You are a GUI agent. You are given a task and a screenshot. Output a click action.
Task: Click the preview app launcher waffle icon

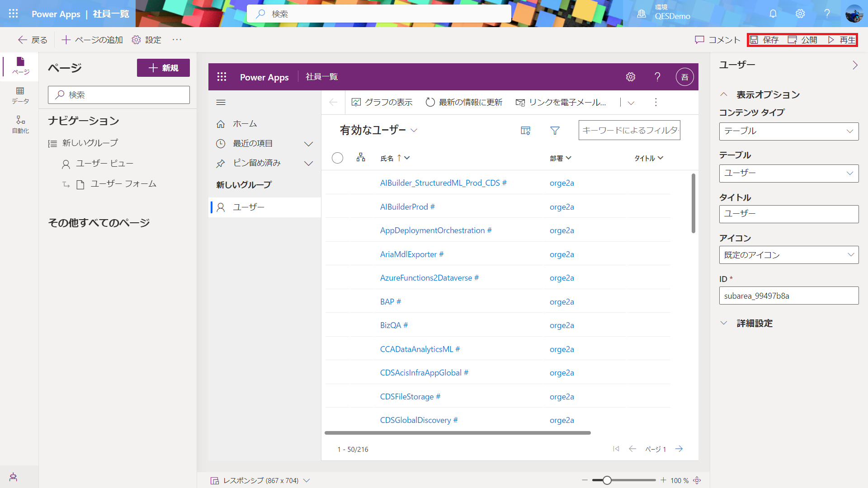[x=222, y=77]
